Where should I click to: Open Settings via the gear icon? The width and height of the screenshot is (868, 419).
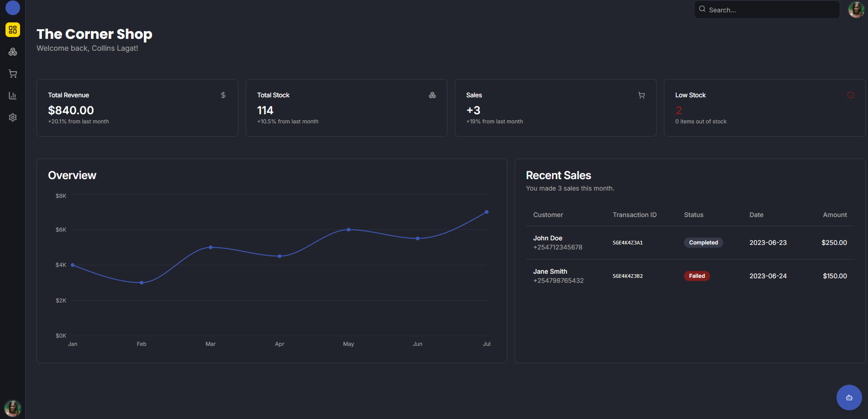point(12,117)
